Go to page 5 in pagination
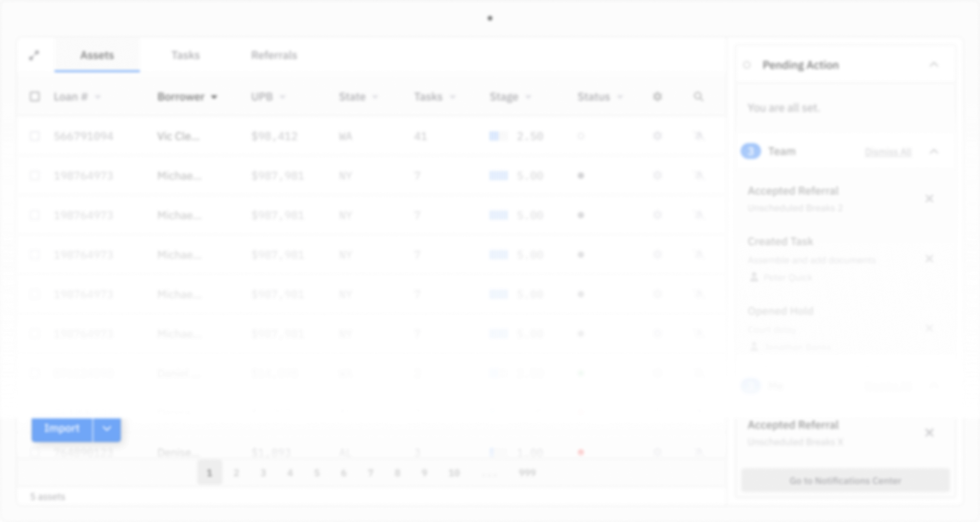Screen dimensions: 980x522 [317, 473]
